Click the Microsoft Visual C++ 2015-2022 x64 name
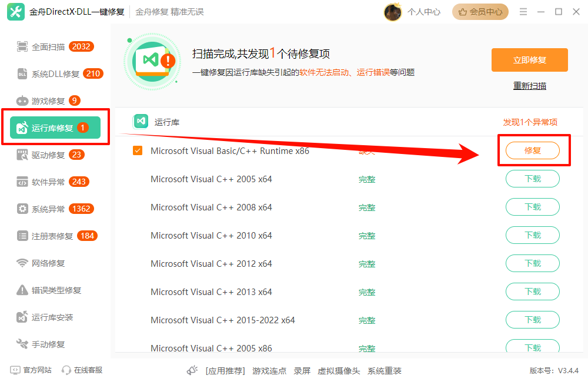The width and height of the screenshot is (588, 382). coord(223,320)
